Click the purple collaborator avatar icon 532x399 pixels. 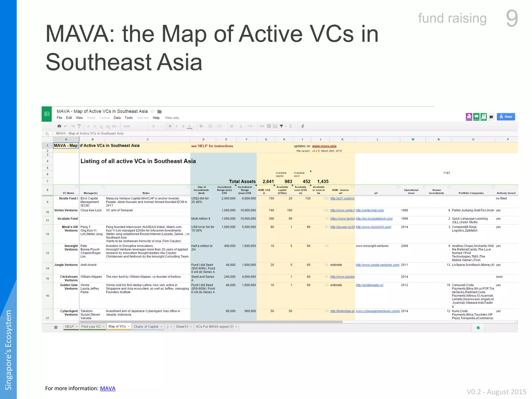(x=469, y=117)
